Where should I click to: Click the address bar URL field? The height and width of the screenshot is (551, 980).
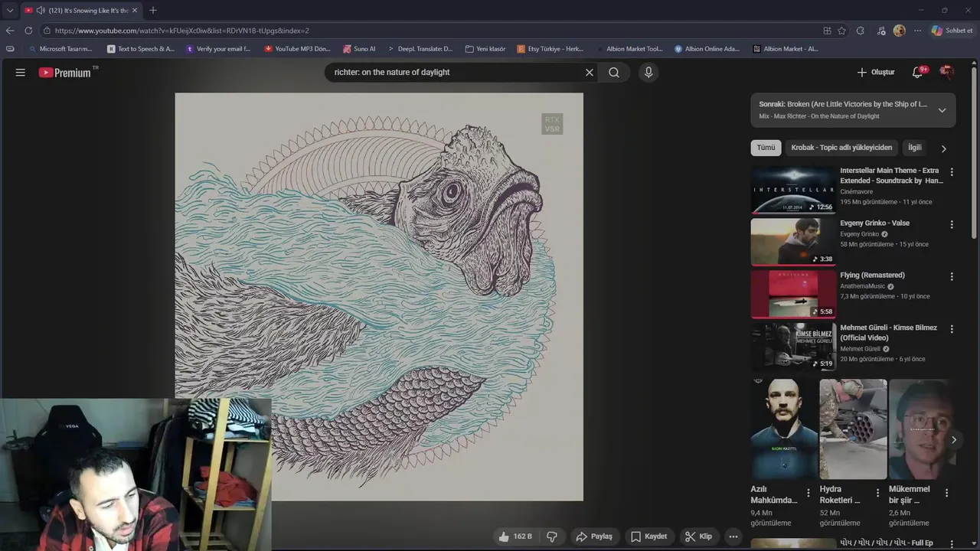click(x=429, y=31)
